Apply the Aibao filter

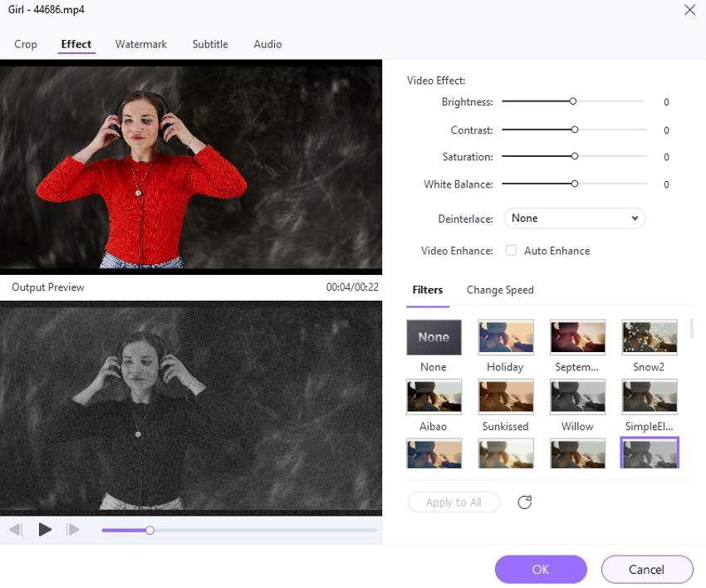(434, 396)
